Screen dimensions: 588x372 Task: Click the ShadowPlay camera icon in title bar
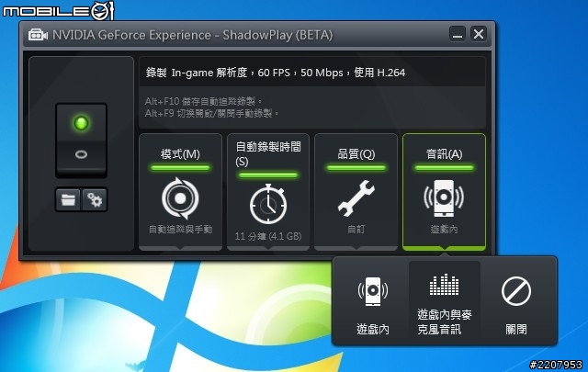pyautogui.click(x=38, y=35)
